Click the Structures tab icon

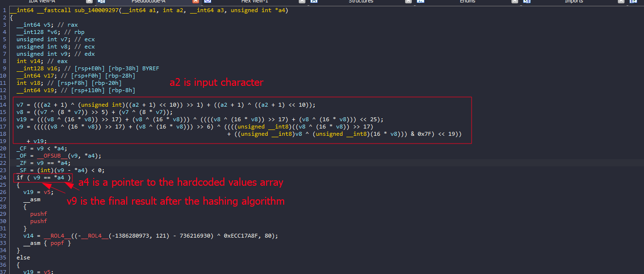(x=314, y=2)
